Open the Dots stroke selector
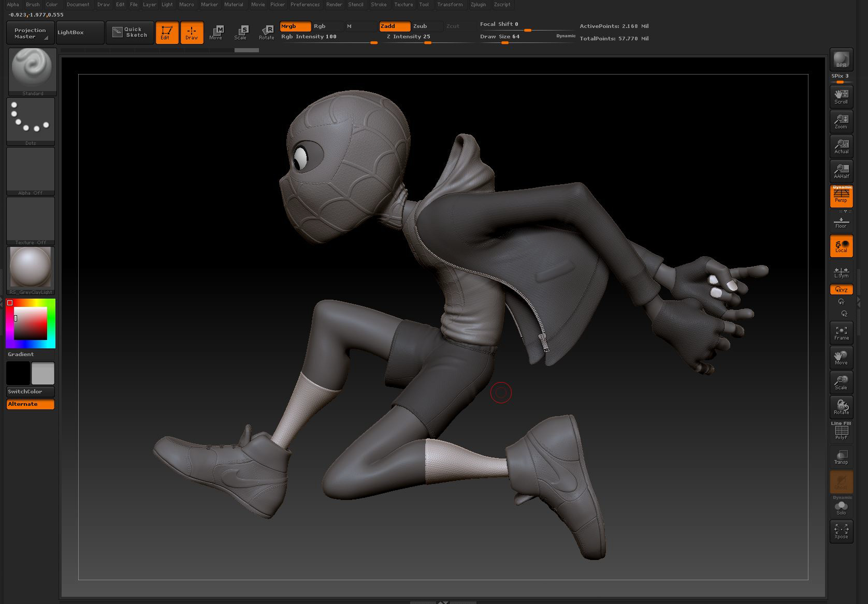The image size is (868, 604). (x=31, y=122)
